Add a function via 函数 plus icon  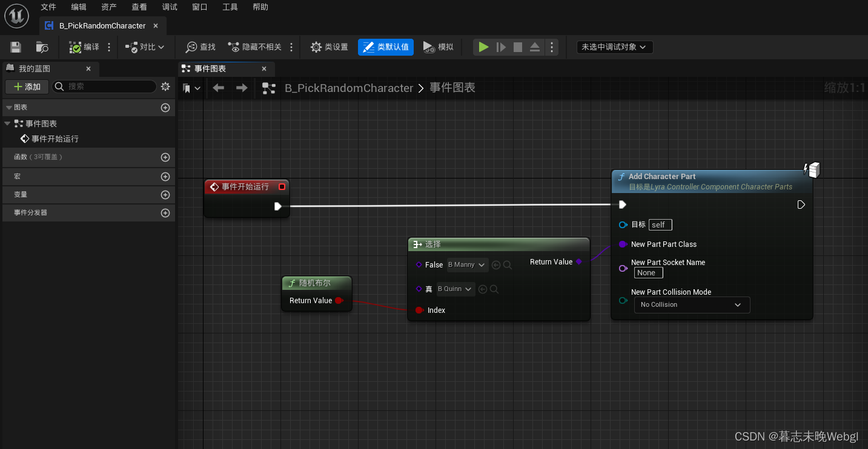165,157
